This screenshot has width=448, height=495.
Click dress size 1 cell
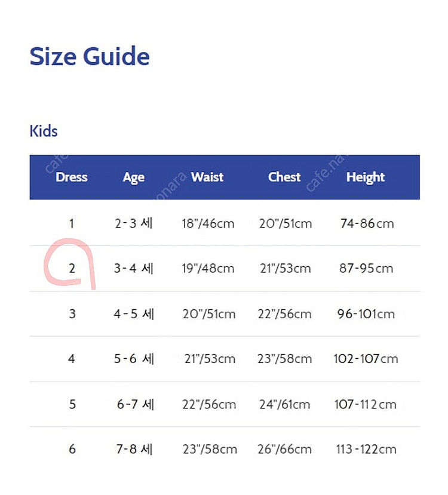pyautogui.click(x=72, y=223)
